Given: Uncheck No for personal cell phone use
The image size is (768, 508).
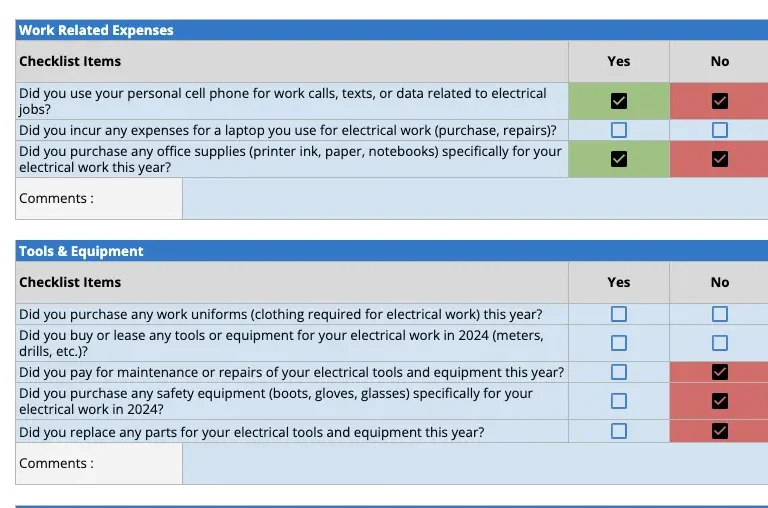Looking at the screenshot, I should (x=720, y=101).
